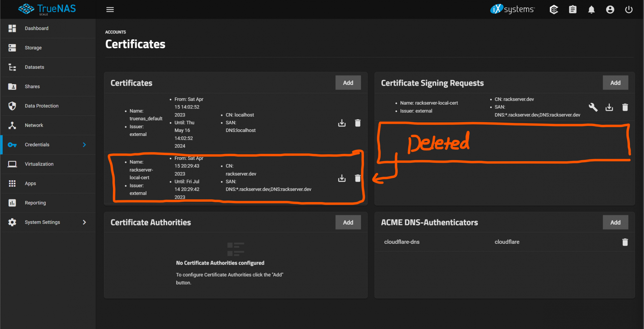Click the Reporting chart icon
Image resolution: width=644 pixels, height=329 pixels.
point(12,203)
